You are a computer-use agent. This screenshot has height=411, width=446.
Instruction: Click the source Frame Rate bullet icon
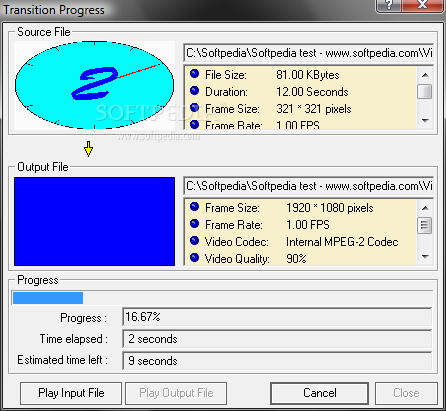pos(194,124)
